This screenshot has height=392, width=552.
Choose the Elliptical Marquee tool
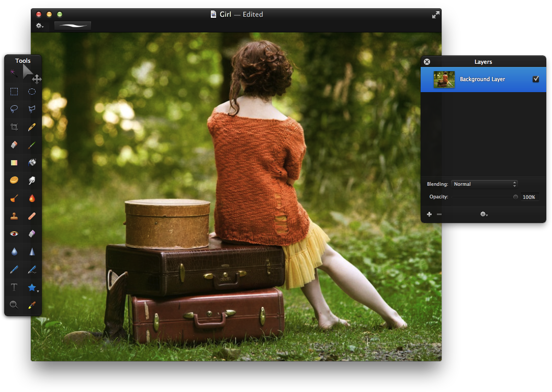coord(32,92)
